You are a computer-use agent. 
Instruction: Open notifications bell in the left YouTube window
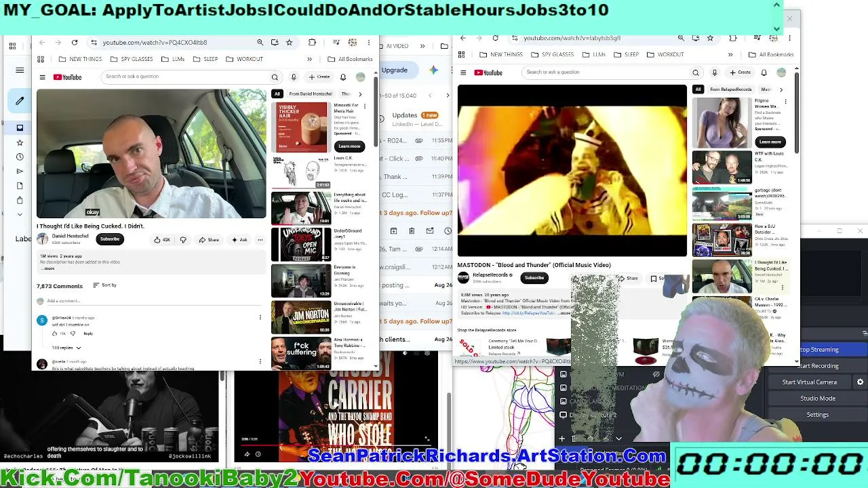tap(343, 77)
